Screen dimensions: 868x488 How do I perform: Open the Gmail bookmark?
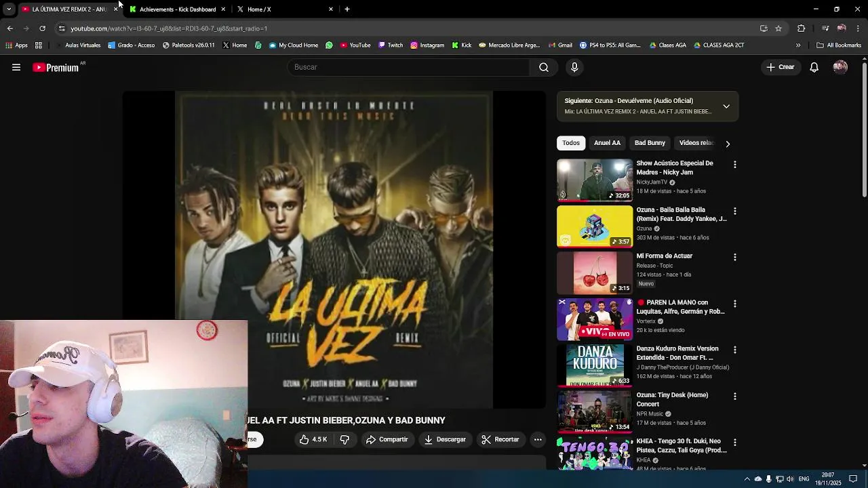pos(560,45)
